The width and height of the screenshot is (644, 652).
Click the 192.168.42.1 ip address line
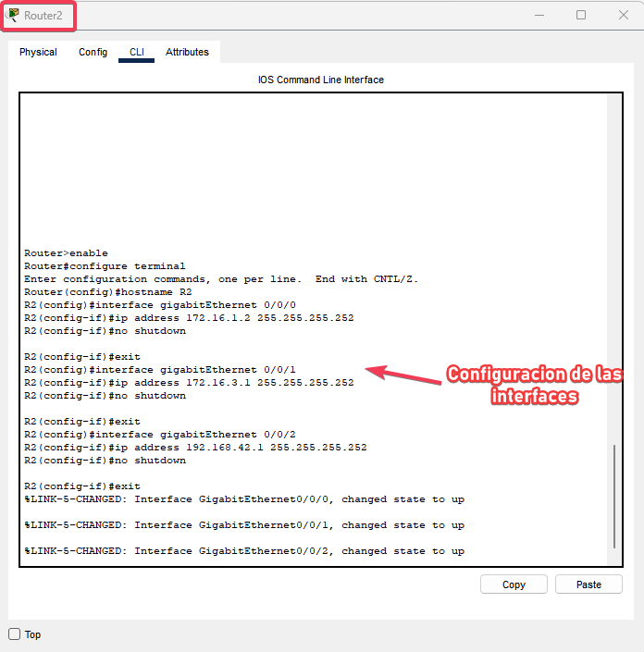pos(194,448)
